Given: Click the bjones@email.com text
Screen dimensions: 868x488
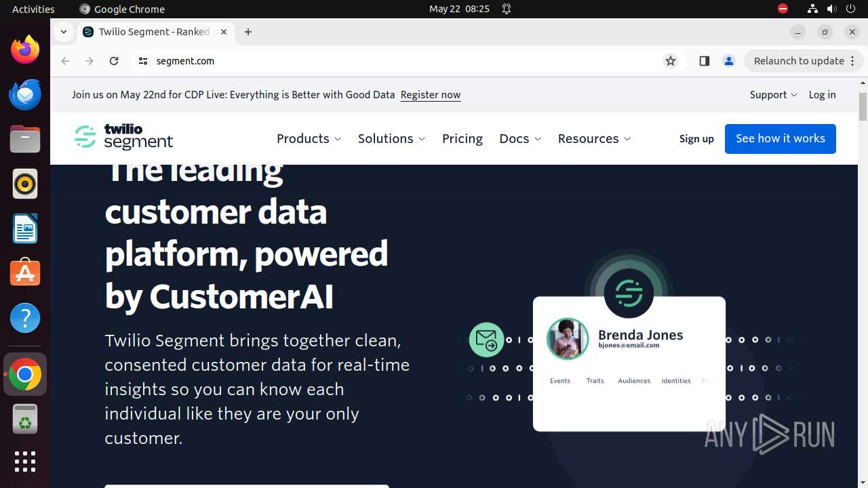Looking at the screenshot, I should 629,346.
